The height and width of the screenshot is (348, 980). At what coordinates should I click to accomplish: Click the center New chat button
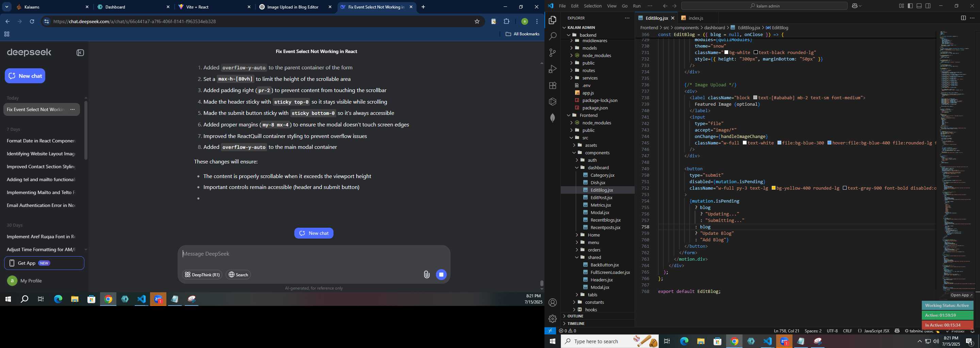point(314,233)
